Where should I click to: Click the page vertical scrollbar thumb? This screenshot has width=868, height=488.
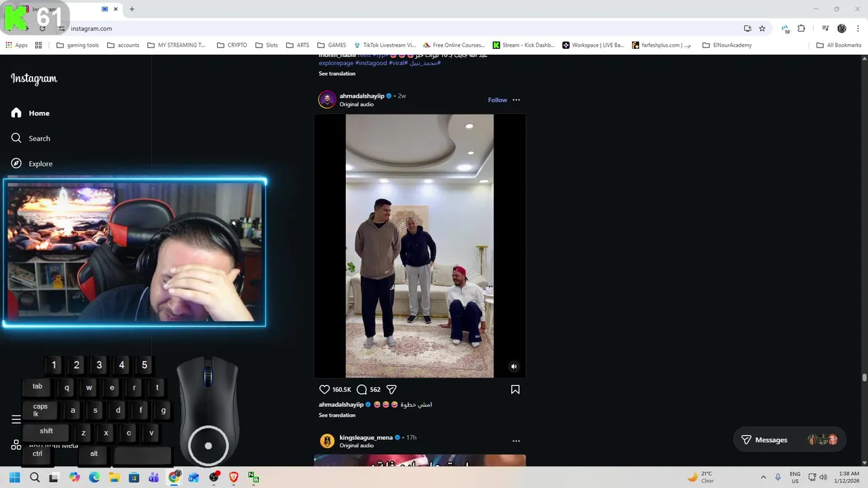coord(864,378)
